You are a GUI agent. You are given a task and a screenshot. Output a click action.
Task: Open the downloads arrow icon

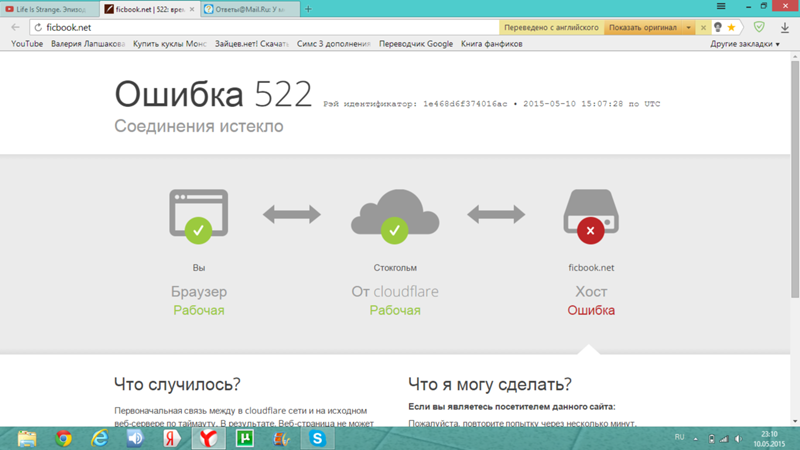click(x=785, y=28)
